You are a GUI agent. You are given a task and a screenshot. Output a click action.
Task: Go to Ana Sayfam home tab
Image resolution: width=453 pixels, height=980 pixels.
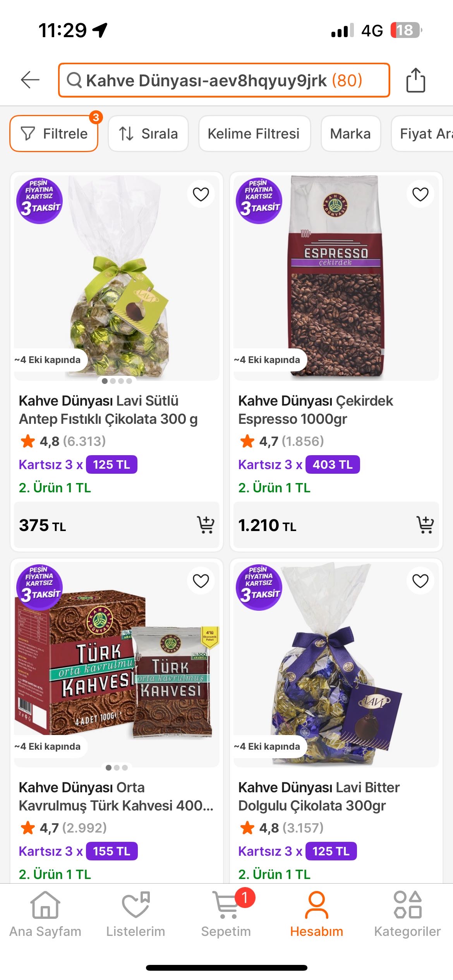45,914
